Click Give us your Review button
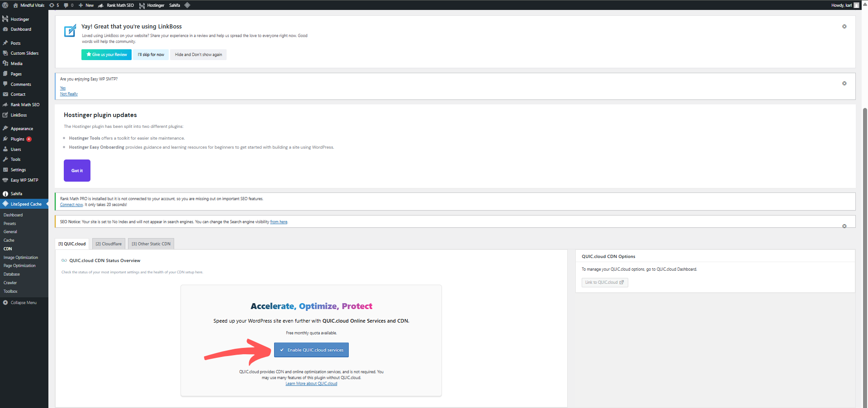This screenshot has height=408, width=868. pos(106,55)
